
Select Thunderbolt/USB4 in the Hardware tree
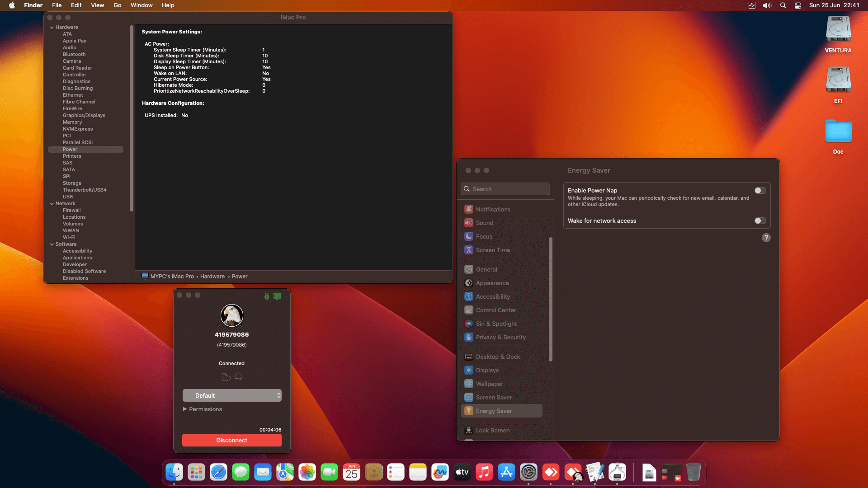(85, 190)
